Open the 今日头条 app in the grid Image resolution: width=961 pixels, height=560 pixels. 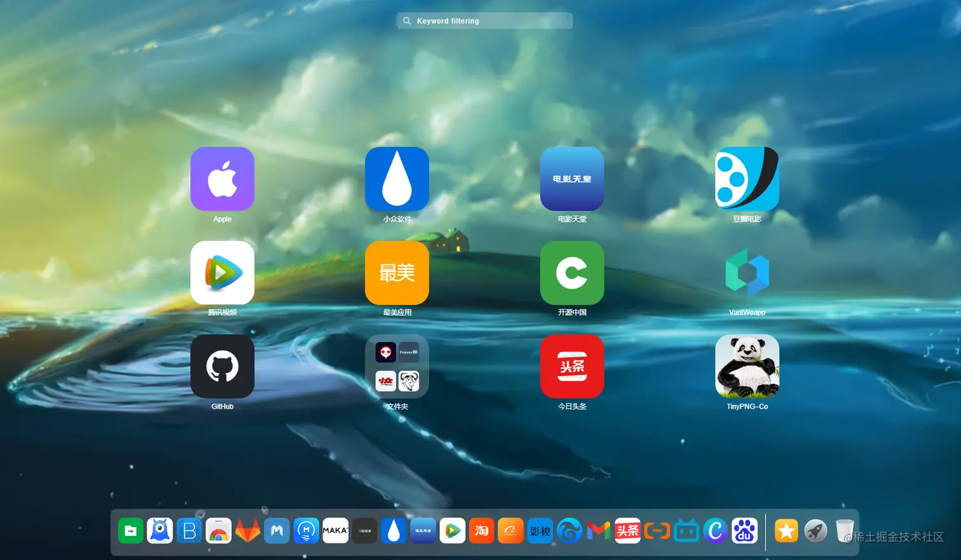pyautogui.click(x=572, y=366)
